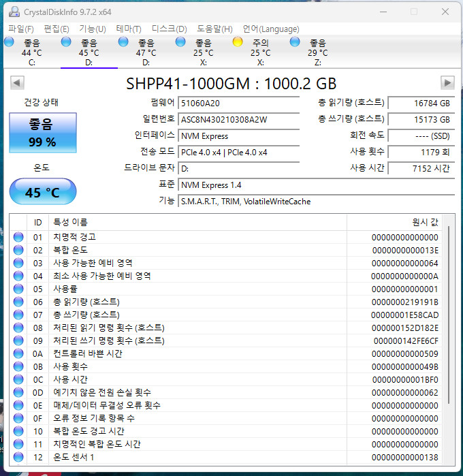The width and height of the screenshot is (463, 476).
Task: Select row 07 총 쓰기량 (호스트)
Action: [x=226, y=315]
